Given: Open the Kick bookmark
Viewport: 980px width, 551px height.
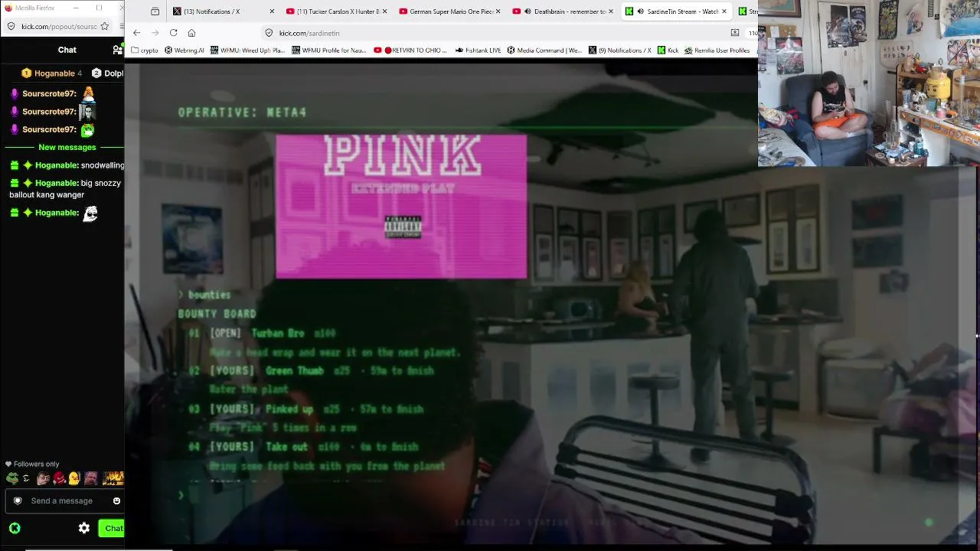Looking at the screenshot, I should coord(668,51).
